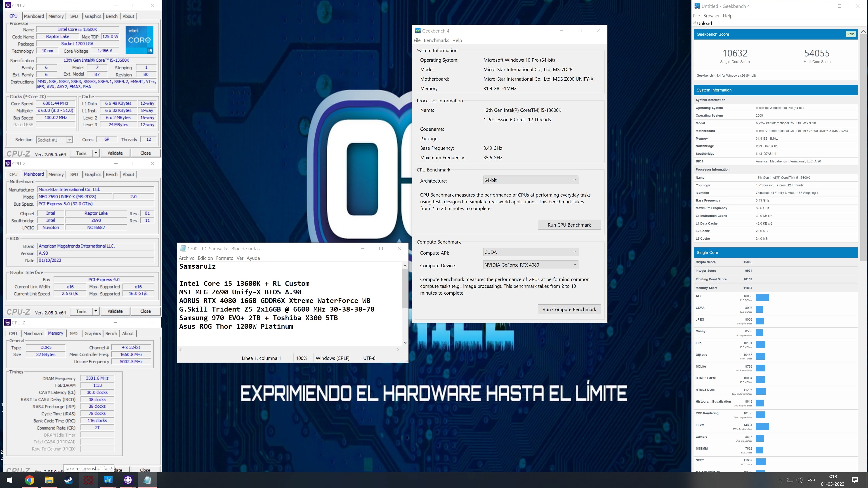Click the ESP input language indicator
The image size is (868, 488).
tap(811, 480)
